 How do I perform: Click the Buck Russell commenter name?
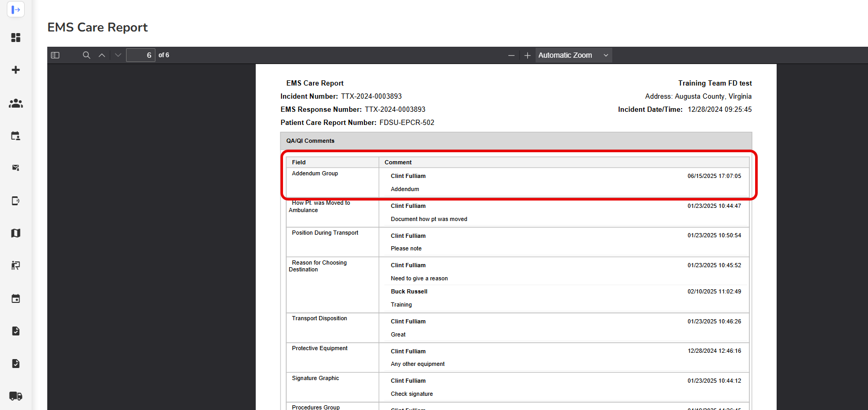[x=409, y=292]
